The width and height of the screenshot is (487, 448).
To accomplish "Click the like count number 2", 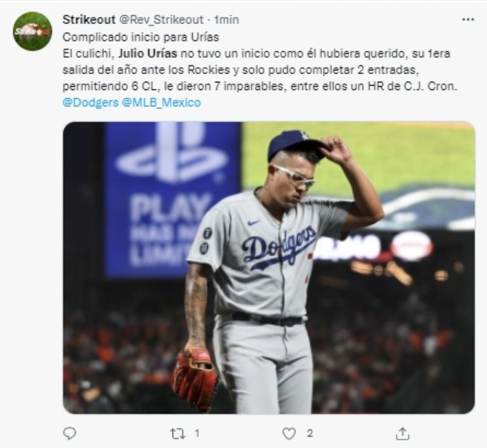I will click(x=309, y=433).
